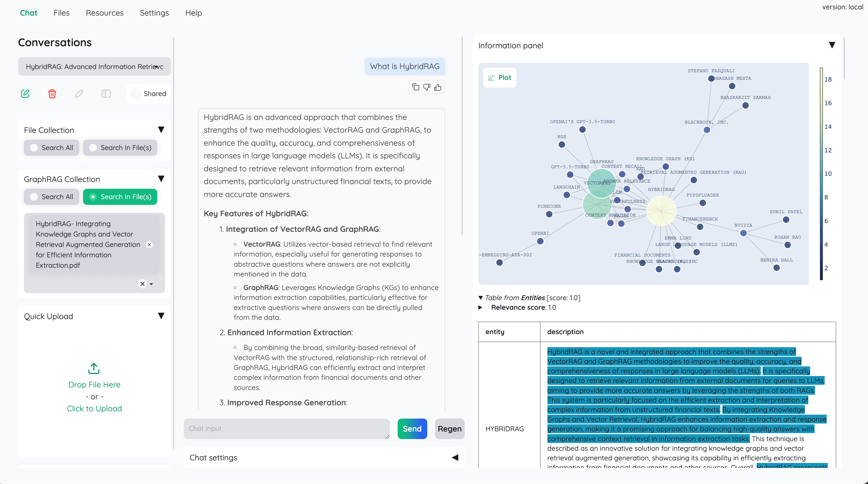Click the new conversation edit icon

click(25, 93)
